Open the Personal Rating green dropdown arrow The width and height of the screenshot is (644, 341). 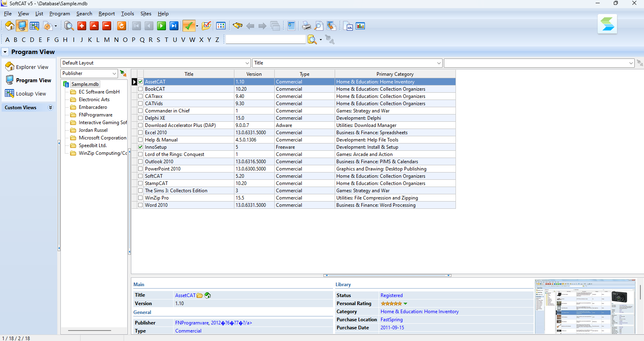pyautogui.click(x=405, y=304)
